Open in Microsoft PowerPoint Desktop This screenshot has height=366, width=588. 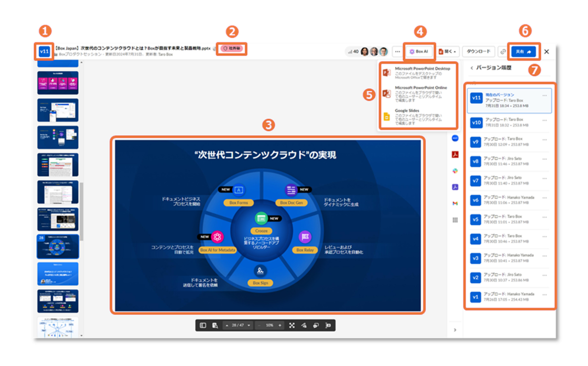419,73
